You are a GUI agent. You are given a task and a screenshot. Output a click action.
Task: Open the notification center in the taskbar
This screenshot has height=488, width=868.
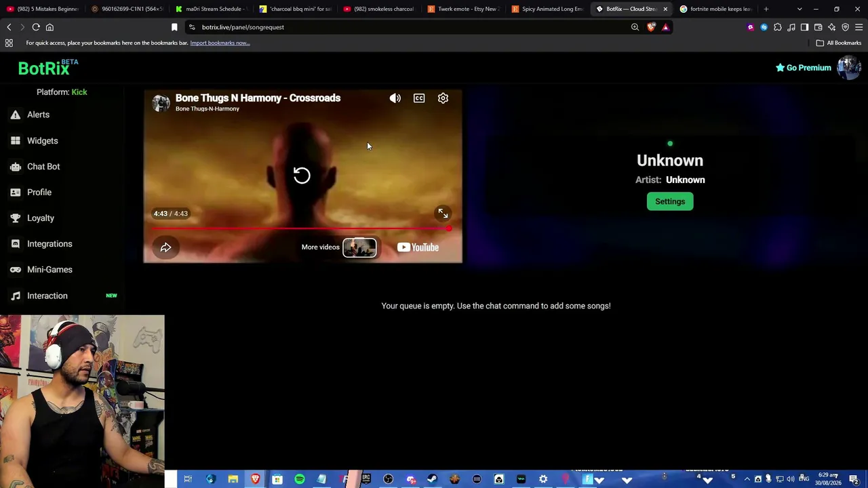coord(854,479)
